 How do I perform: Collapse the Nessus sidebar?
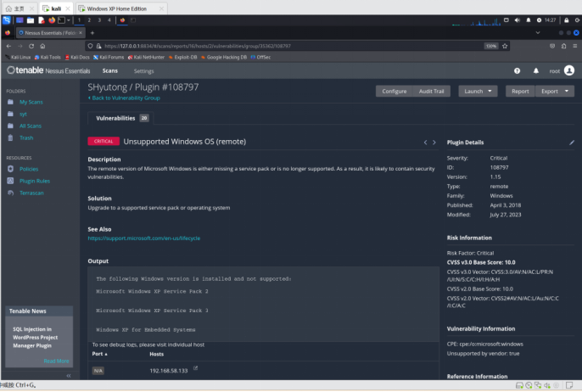click(69, 376)
